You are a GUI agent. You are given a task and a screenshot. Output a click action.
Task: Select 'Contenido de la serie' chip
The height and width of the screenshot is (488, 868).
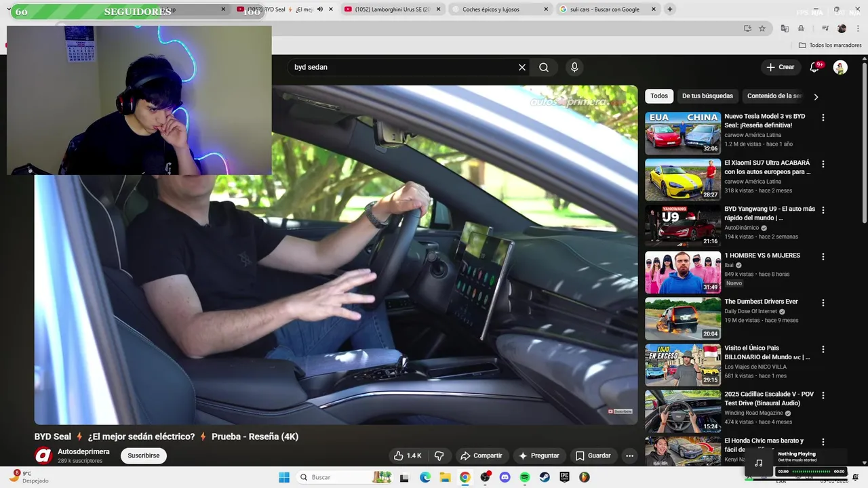pos(774,96)
